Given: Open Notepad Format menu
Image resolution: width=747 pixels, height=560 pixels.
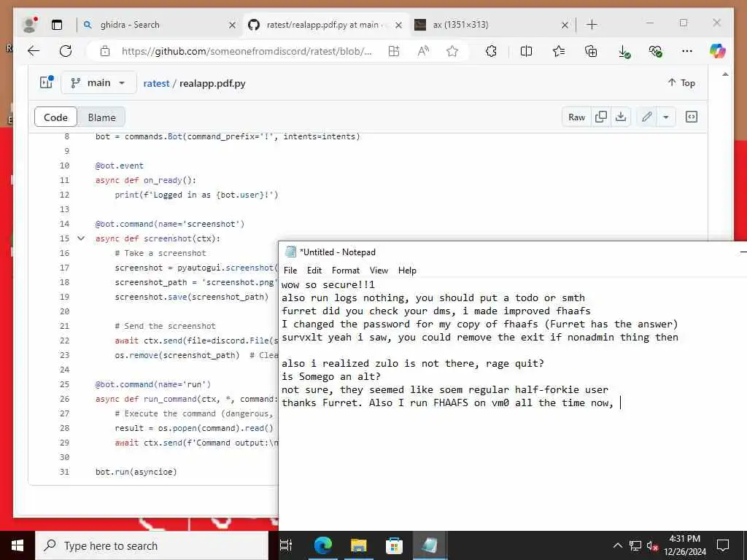Looking at the screenshot, I should [x=346, y=270].
